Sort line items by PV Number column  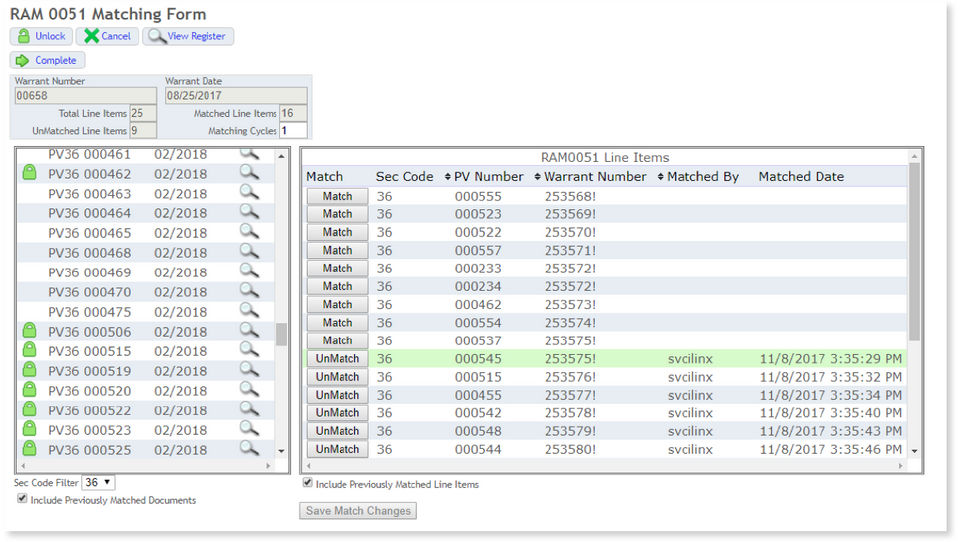pyautogui.click(x=488, y=177)
